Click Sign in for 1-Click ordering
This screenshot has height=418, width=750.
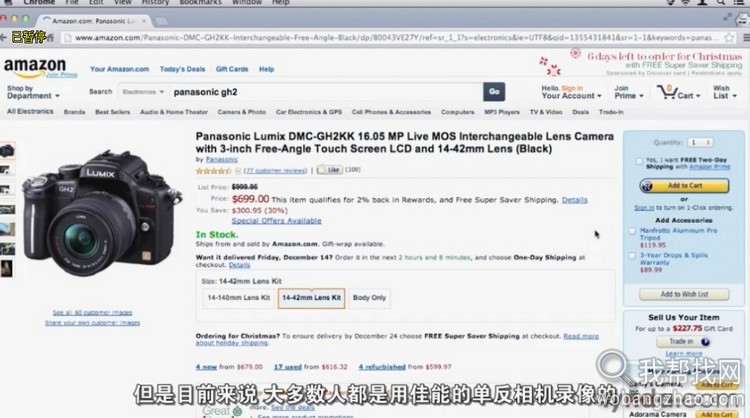pyautogui.click(x=644, y=208)
